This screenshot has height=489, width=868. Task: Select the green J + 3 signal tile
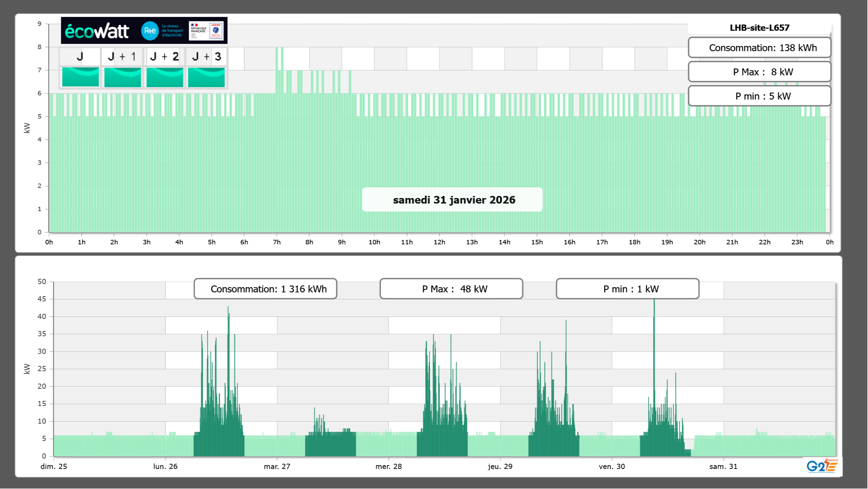pyautogui.click(x=206, y=77)
